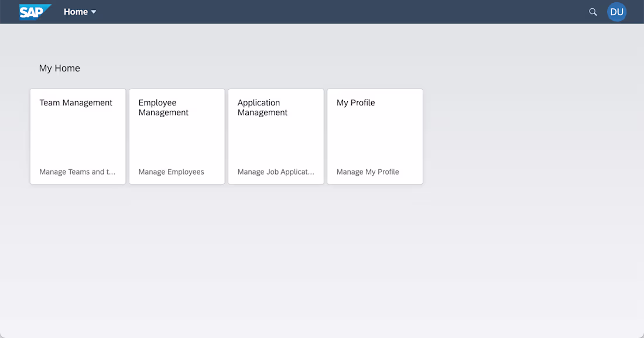Launch the Application Management tile
644x338 pixels.
pyautogui.click(x=275, y=136)
